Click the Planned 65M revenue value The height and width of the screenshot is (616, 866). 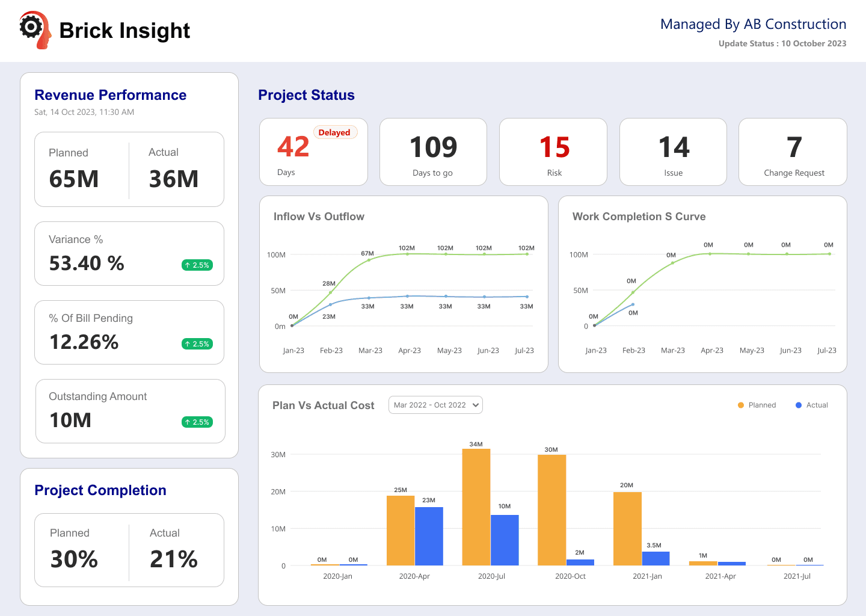tap(74, 179)
